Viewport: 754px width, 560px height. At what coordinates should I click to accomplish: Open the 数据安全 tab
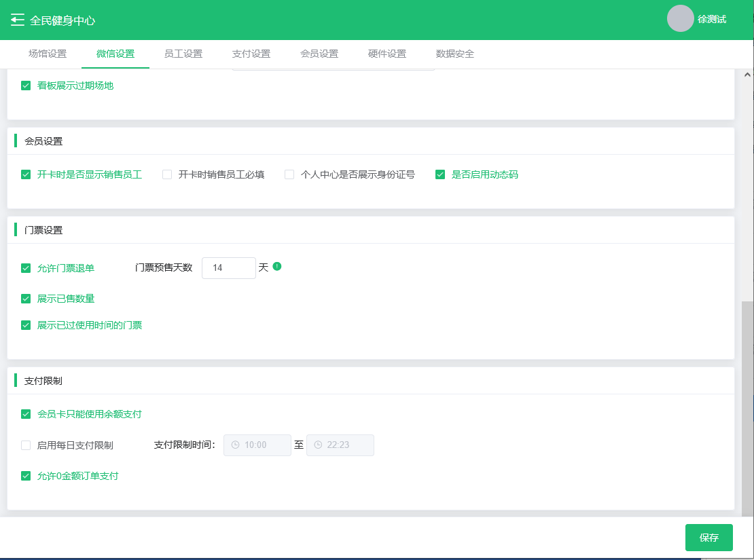[455, 54]
